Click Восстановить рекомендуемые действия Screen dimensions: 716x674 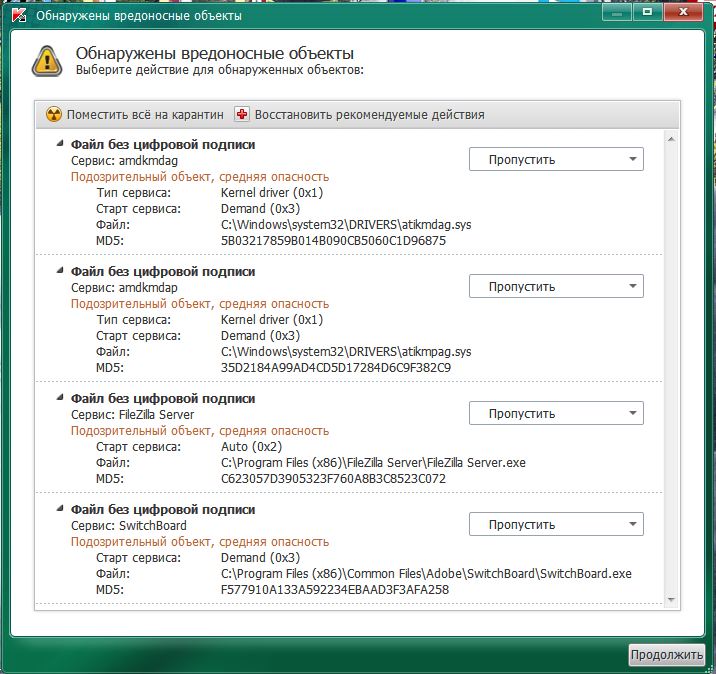tap(368, 115)
